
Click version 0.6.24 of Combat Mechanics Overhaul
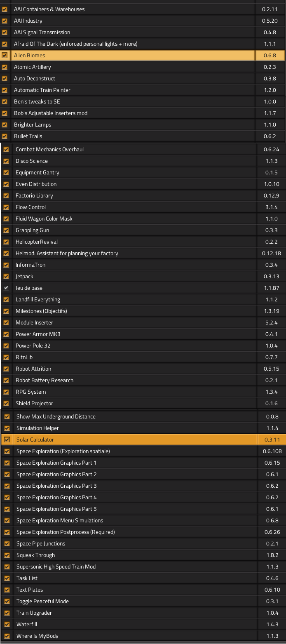pos(271,149)
